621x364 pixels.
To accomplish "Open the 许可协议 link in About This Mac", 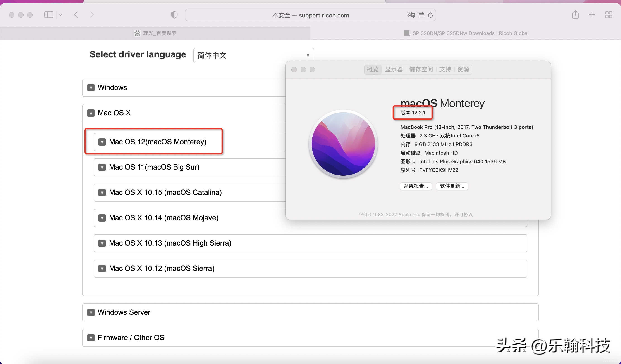I will pos(463,214).
